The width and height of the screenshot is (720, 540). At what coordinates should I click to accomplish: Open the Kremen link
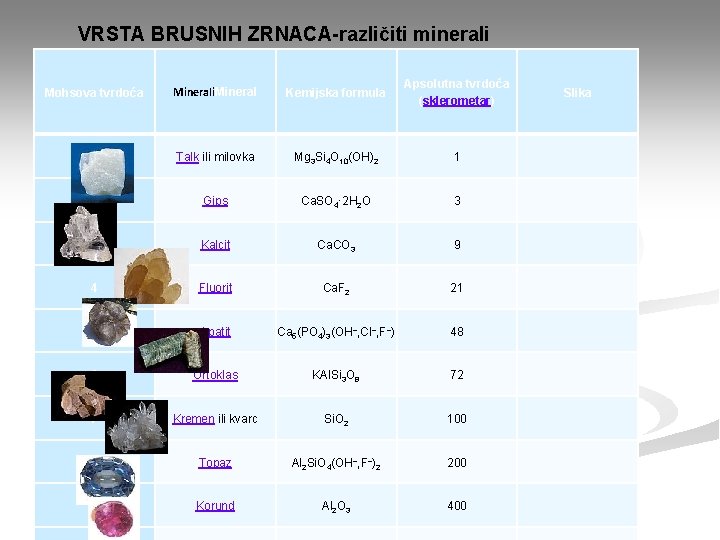(x=193, y=419)
